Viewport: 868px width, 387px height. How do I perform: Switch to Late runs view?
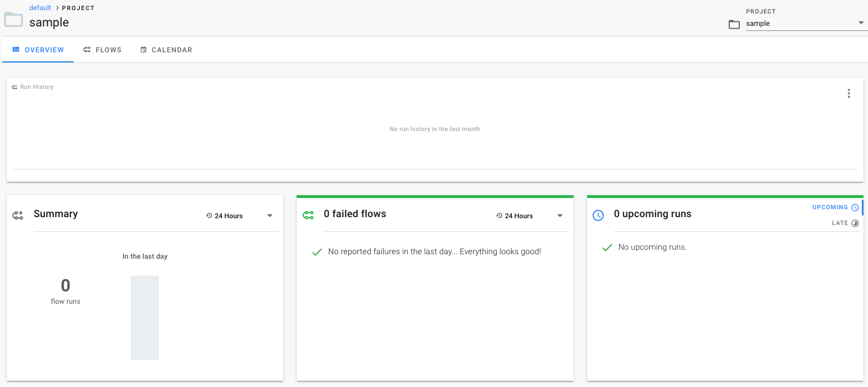tap(845, 223)
